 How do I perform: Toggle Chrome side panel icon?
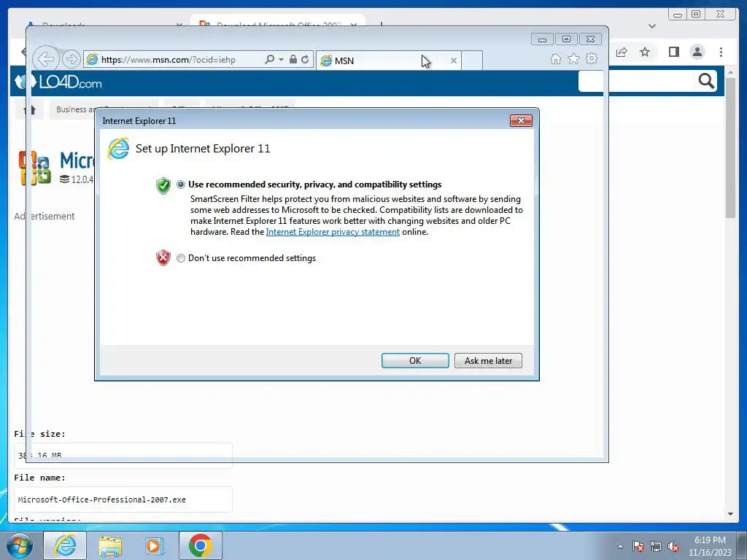[673, 52]
